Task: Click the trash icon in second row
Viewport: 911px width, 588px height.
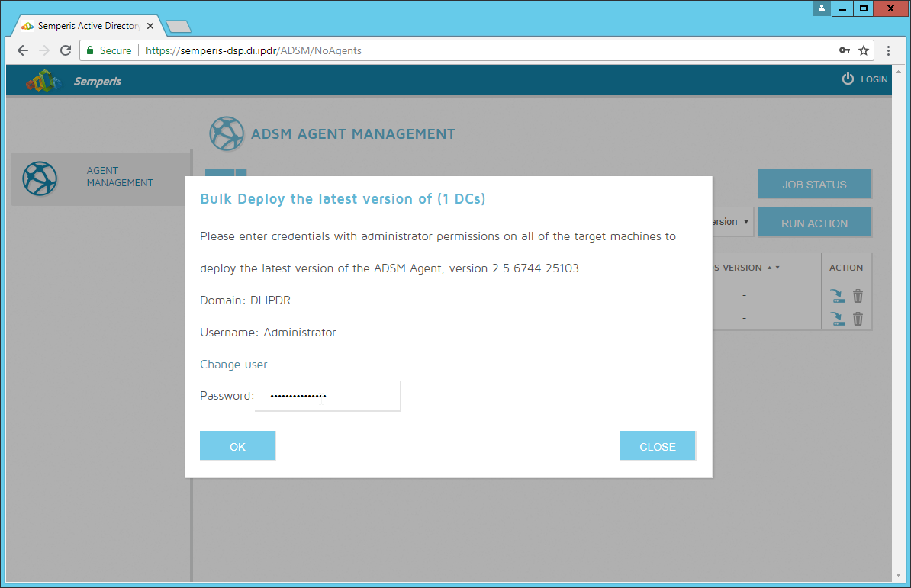Action: click(858, 319)
